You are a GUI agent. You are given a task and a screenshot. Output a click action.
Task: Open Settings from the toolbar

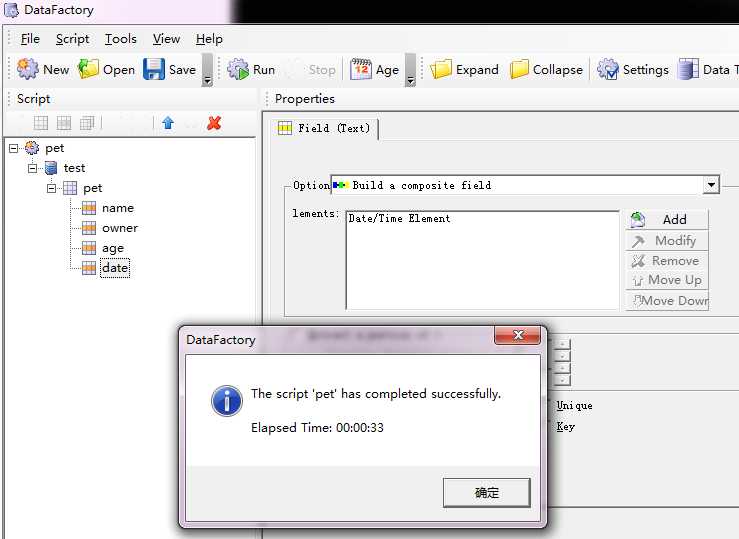pos(632,69)
